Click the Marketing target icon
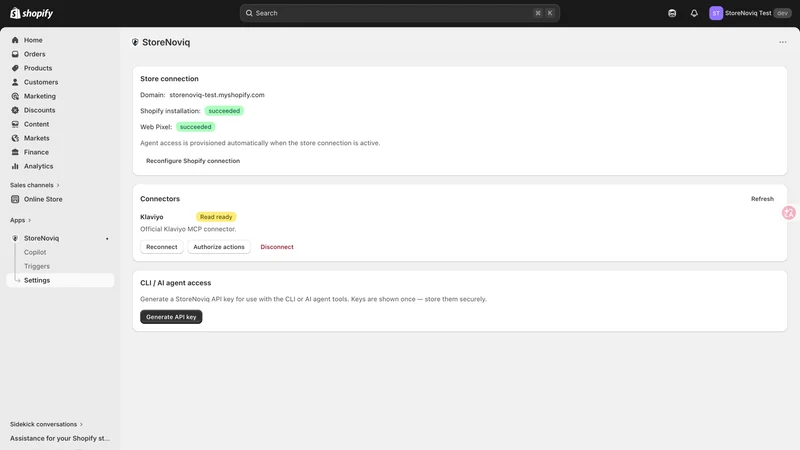 (x=15, y=96)
